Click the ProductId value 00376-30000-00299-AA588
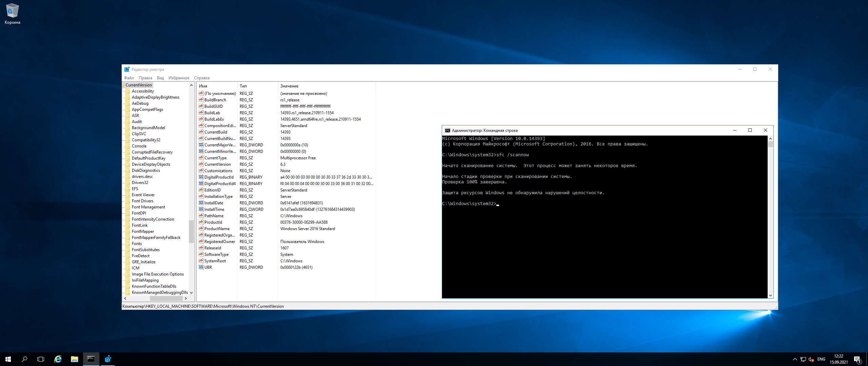 click(304, 222)
